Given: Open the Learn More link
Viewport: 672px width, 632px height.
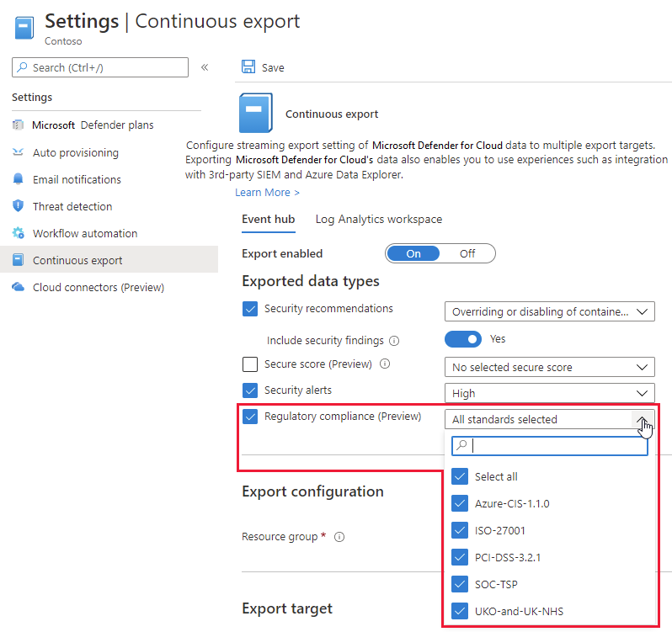Looking at the screenshot, I should pyautogui.click(x=267, y=192).
